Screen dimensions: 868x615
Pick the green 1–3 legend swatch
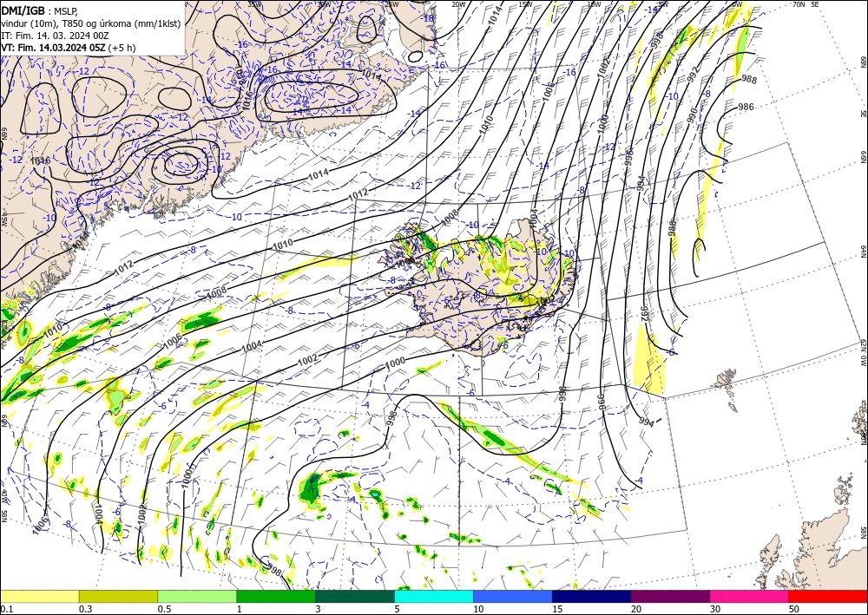[x=276, y=596]
